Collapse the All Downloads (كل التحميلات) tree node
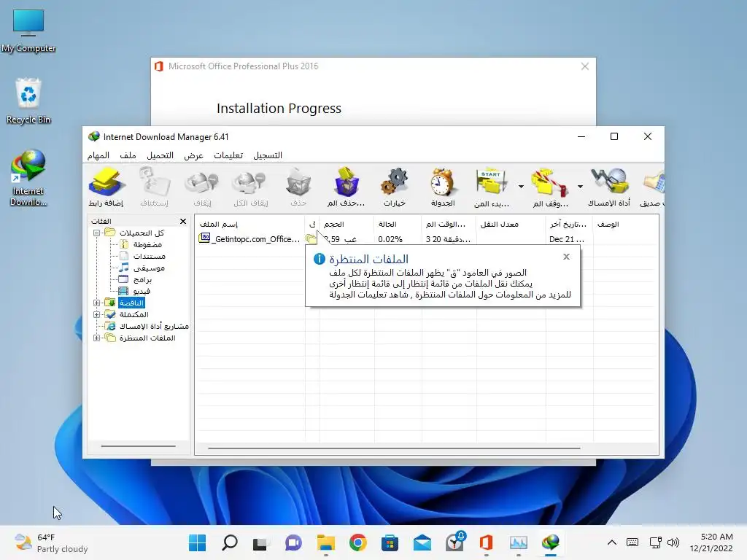747x560 pixels. click(97, 233)
